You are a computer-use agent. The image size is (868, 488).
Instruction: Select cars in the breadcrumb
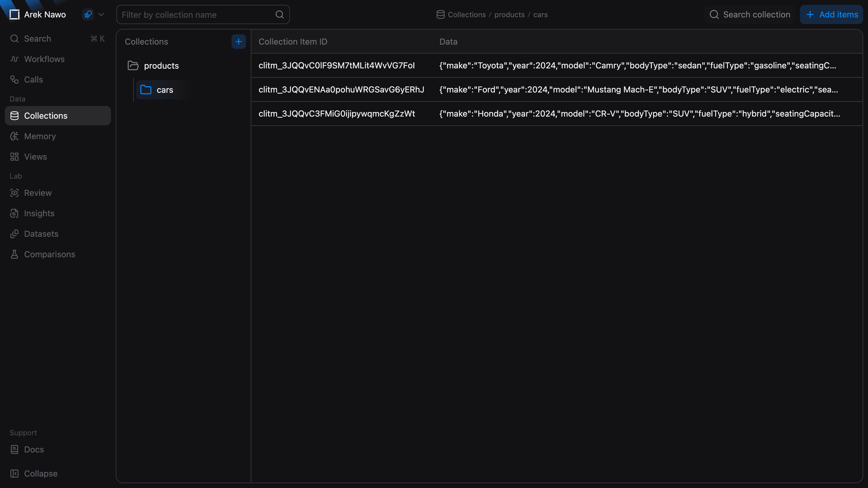[x=540, y=14]
